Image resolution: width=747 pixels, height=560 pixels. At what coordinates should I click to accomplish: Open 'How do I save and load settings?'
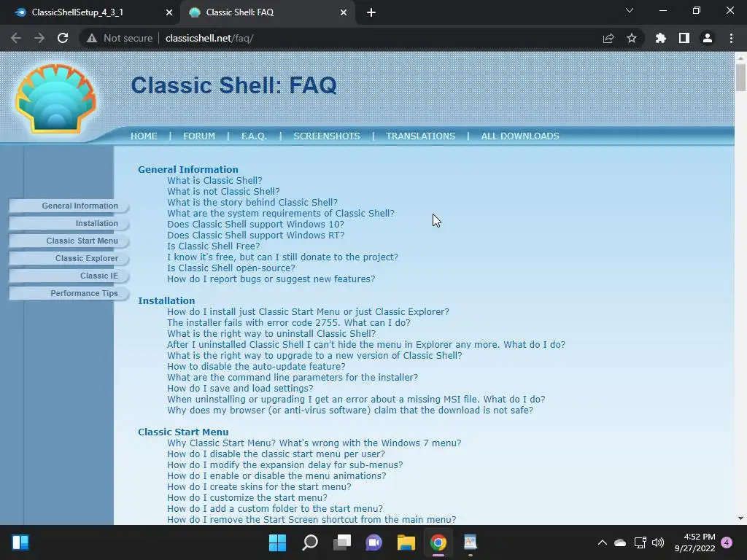pyautogui.click(x=240, y=389)
